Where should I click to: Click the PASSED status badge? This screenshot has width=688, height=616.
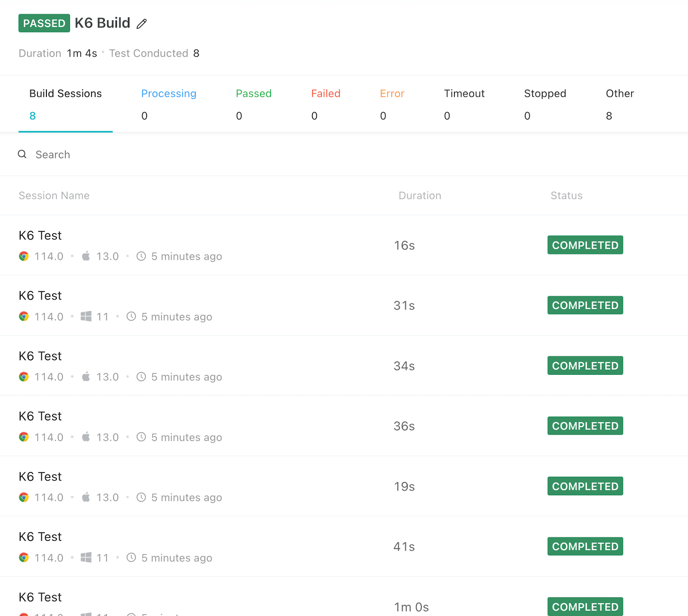click(44, 23)
